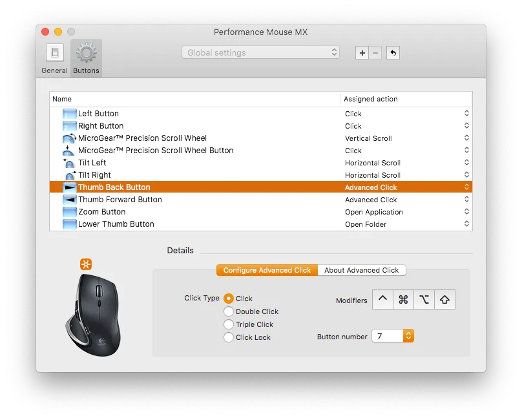Image resolution: width=522 pixels, height=420 pixels.
Task: Click the Tilt Right row icon
Action: [x=70, y=175]
